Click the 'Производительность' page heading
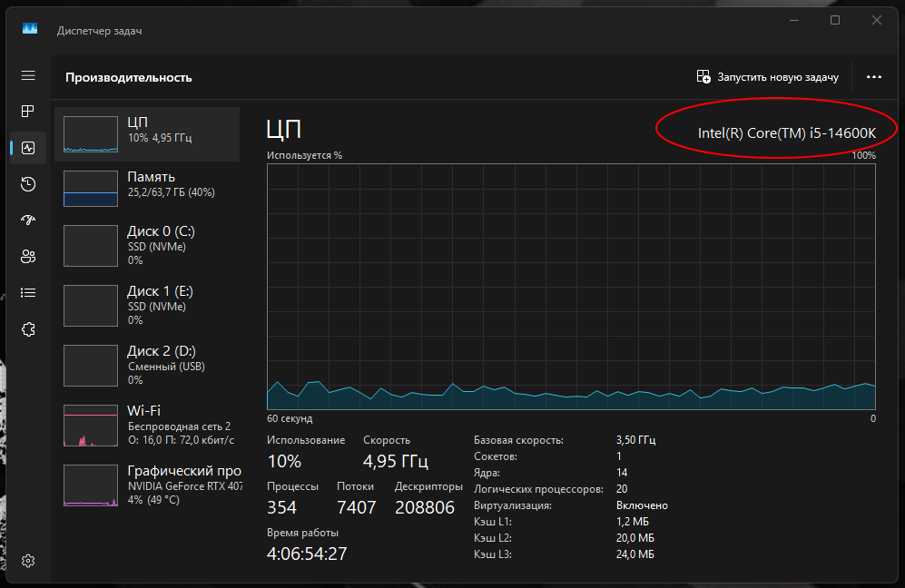The height and width of the screenshot is (588, 905). [x=128, y=77]
